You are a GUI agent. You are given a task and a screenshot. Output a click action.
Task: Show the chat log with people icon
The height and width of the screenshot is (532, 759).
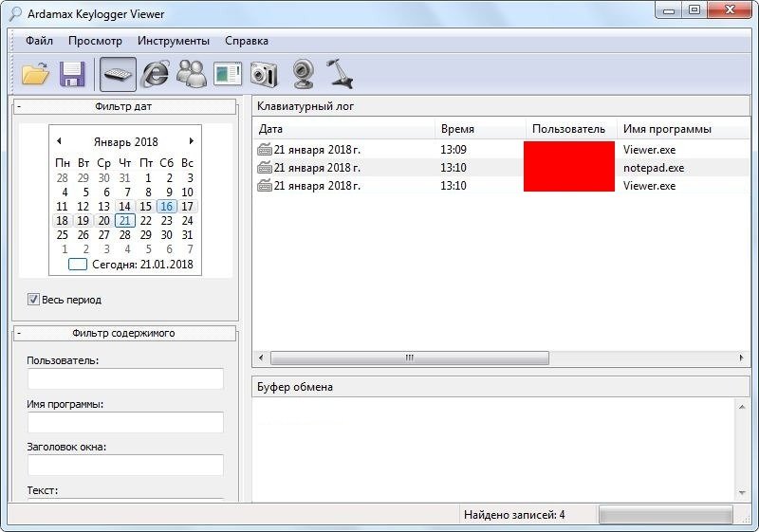pyautogui.click(x=192, y=74)
